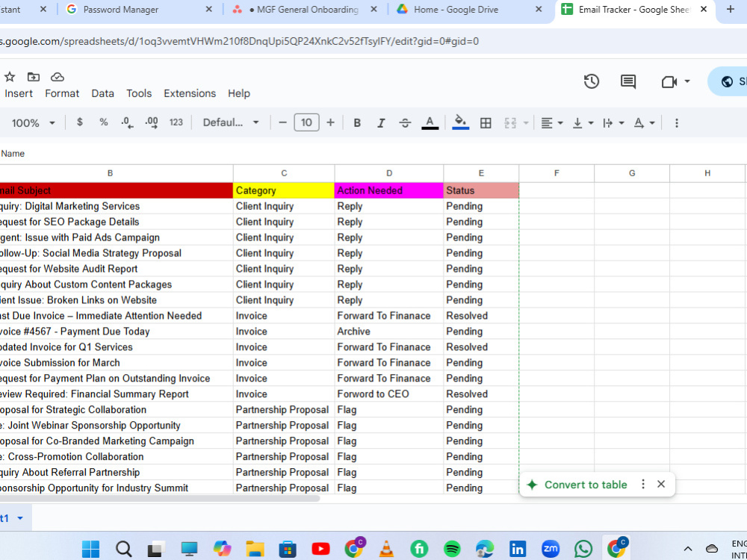The height and width of the screenshot is (560, 747).
Task: Open the Default font dropdown
Action: (231, 122)
